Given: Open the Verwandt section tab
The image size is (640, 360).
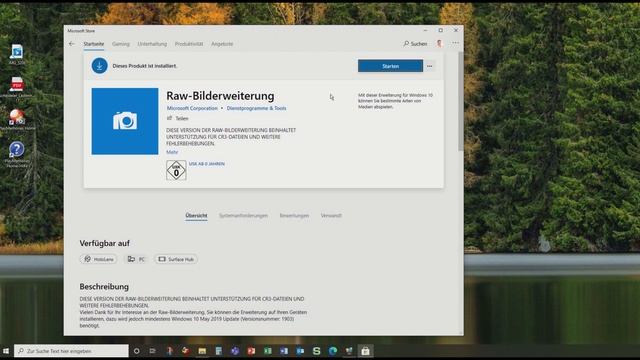Looking at the screenshot, I should point(331,216).
